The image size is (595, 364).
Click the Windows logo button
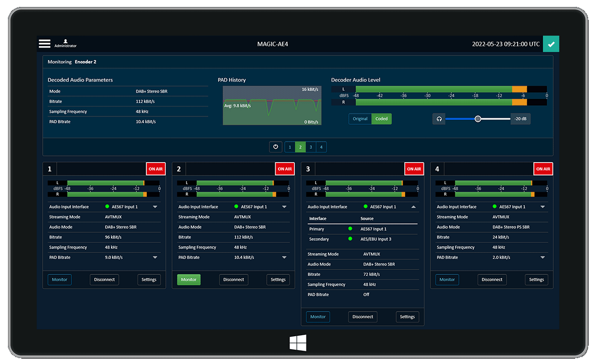pyautogui.click(x=297, y=343)
